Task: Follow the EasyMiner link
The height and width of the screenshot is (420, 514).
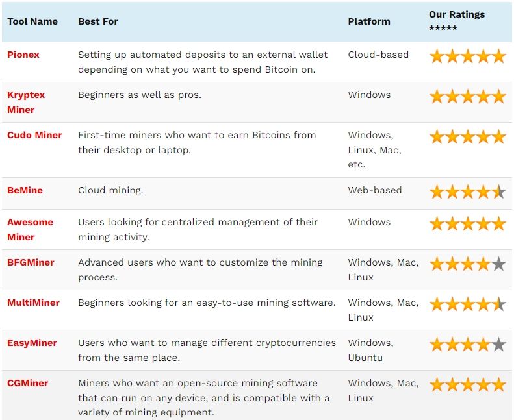Action: pyautogui.click(x=32, y=343)
